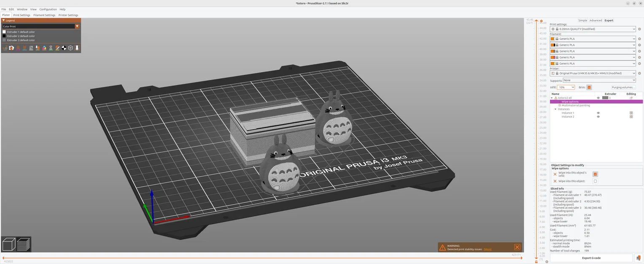Image resolution: width=644 pixels, height=264 pixels.
Task: Toggle Seams icon in legend toolbar
Action: 31,48
